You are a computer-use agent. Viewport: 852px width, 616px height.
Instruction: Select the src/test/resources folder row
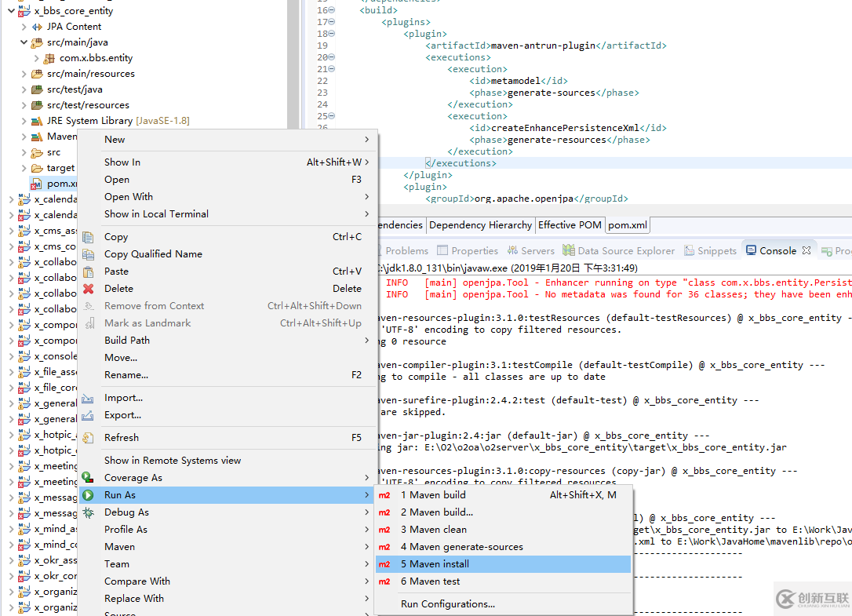click(88, 105)
